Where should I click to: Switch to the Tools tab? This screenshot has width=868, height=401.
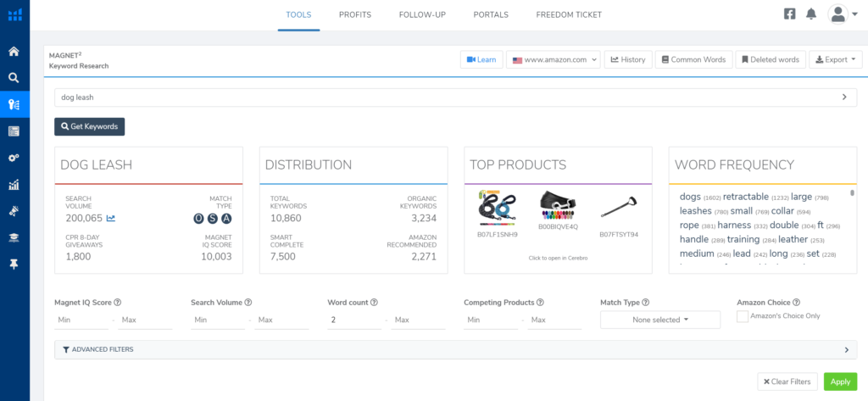click(298, 15)
